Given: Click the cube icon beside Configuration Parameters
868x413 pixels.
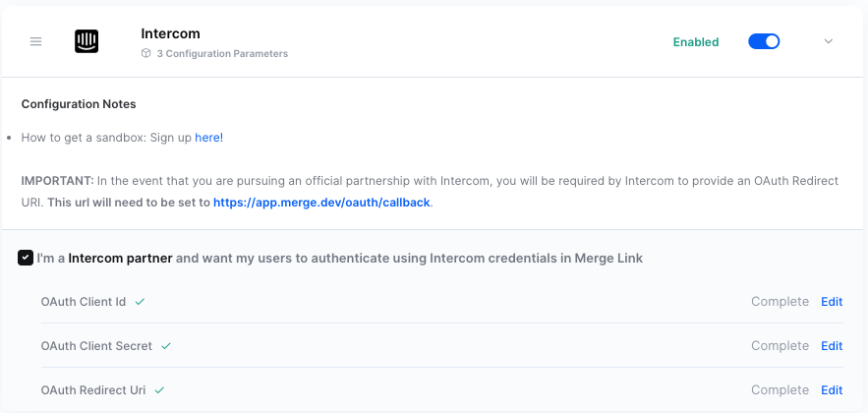Looking at the screenshot, I should click(x=146, y=54).
